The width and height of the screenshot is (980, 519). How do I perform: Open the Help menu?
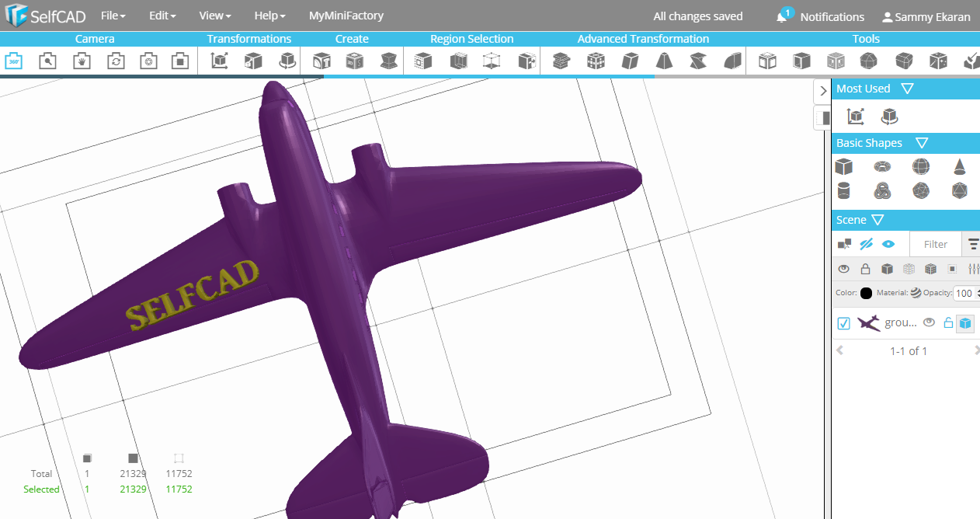270,16
